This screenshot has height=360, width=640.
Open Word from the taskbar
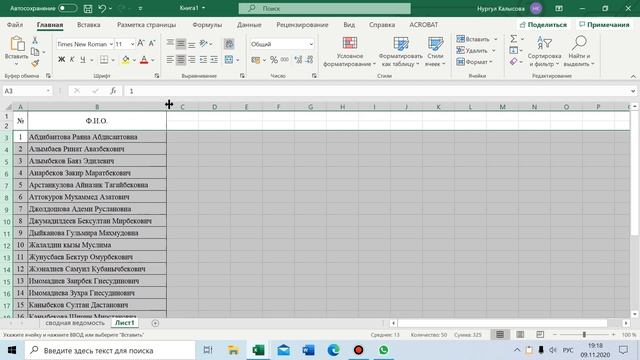[309, 350]
